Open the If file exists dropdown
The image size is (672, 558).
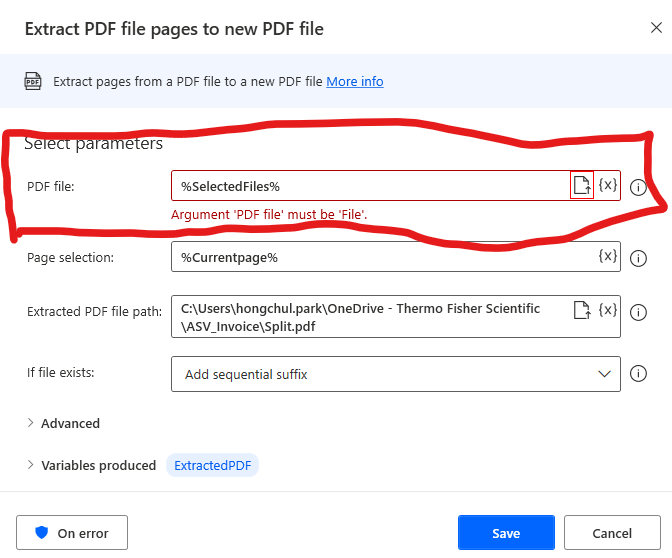coord(396,374)
